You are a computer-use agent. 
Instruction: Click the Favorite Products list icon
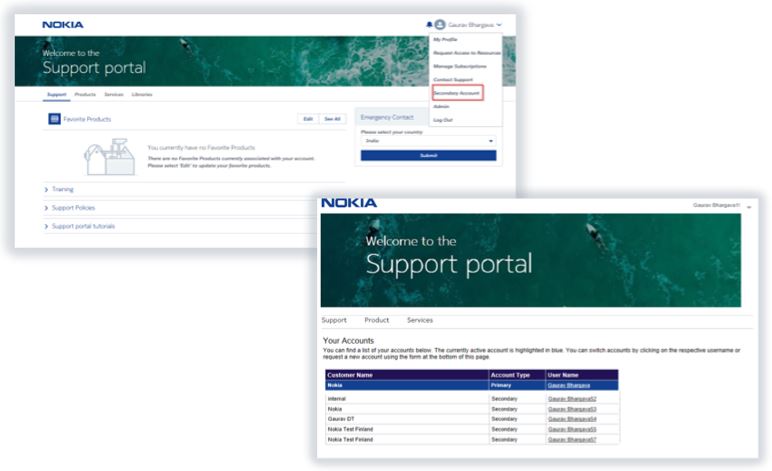(x=54, y=119)
